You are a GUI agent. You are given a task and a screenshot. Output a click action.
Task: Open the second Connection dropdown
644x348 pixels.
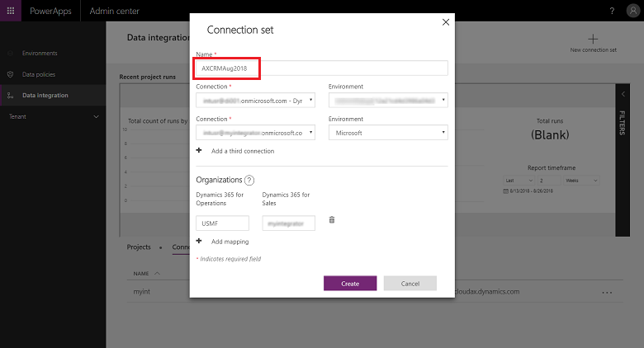(255, 133)
